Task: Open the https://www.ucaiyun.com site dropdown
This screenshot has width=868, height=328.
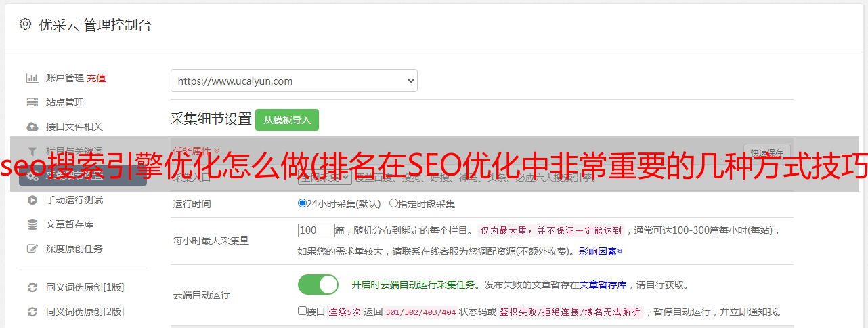Action: click(x=294, y=81)
